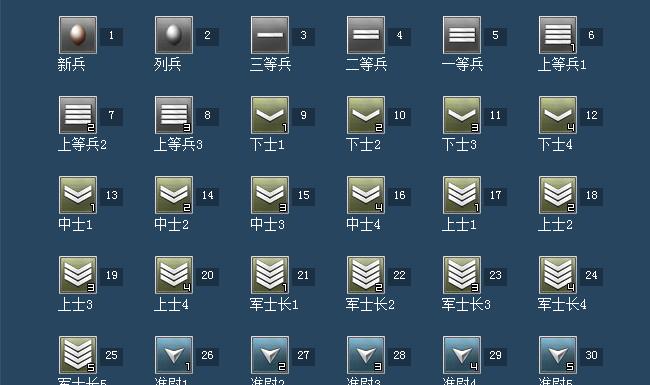Viewport: 650px width, 385px height.
Task: Click the 上士4 text label
Action: 171,305
